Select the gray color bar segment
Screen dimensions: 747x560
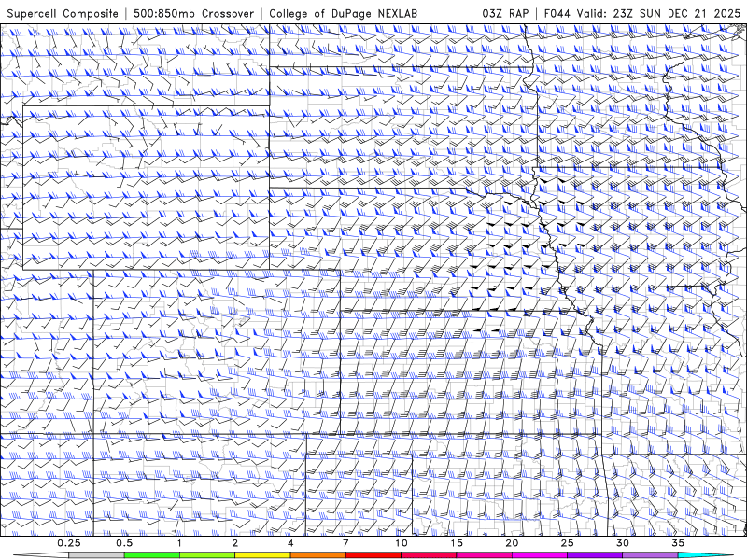click(97, 555)
